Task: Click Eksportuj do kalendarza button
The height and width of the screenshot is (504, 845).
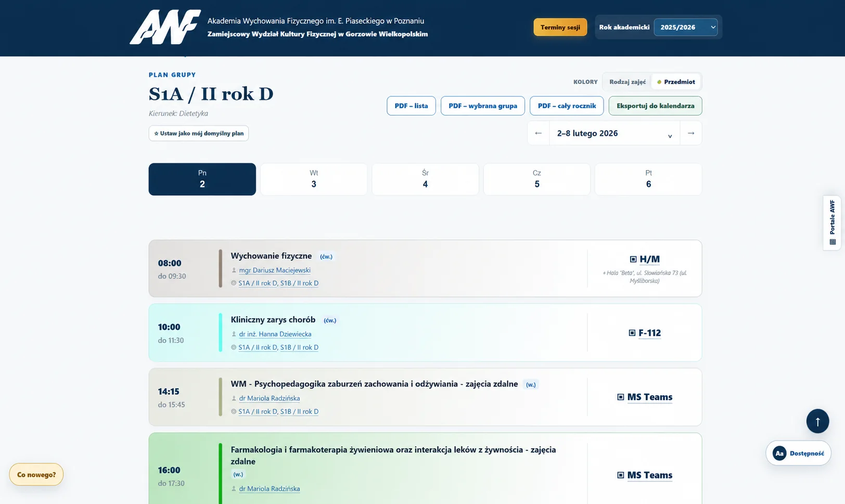Action: (655, 106)
